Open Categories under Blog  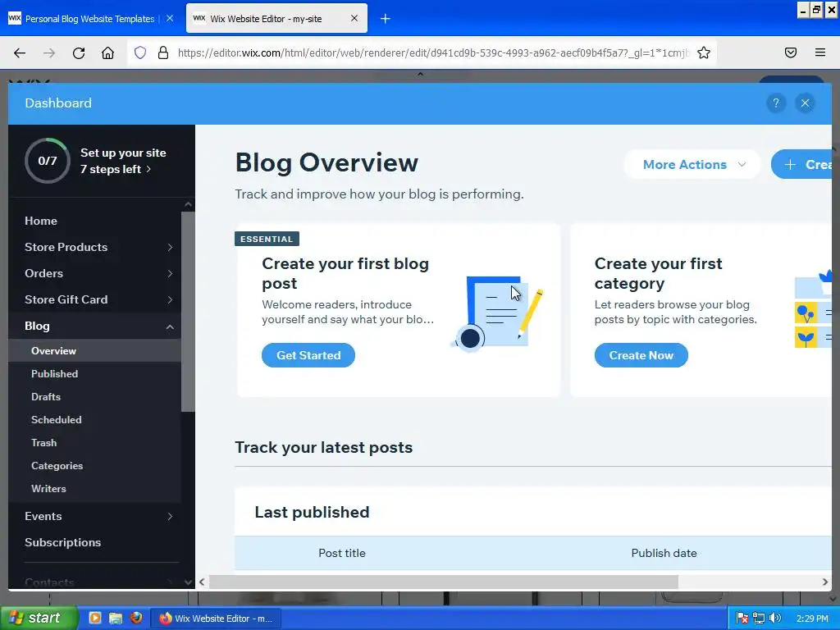57,466
